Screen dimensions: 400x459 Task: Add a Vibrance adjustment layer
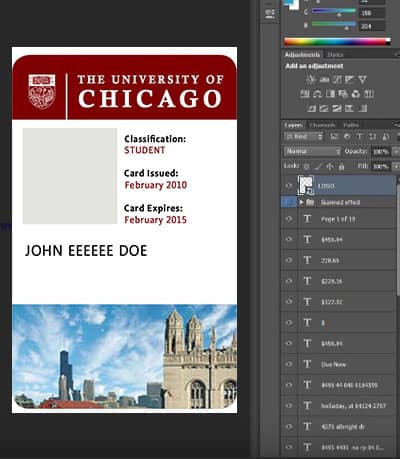click(x=362, y=80)
